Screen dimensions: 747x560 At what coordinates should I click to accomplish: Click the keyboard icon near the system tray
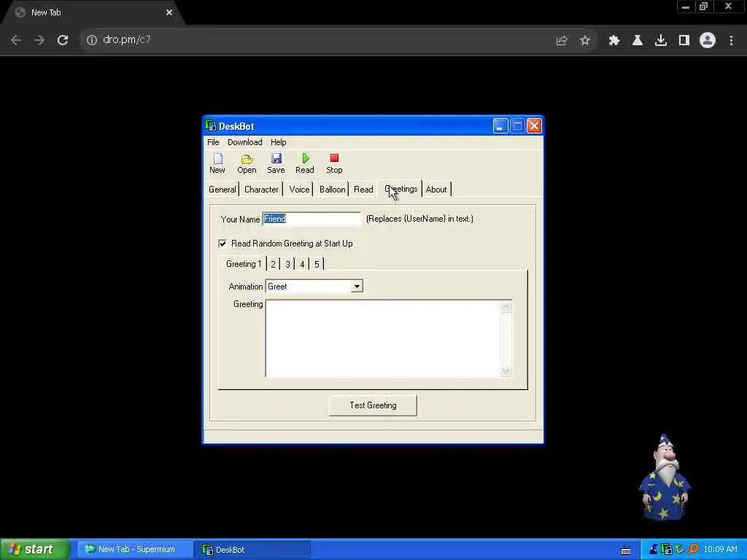click(x=626, y=551)
